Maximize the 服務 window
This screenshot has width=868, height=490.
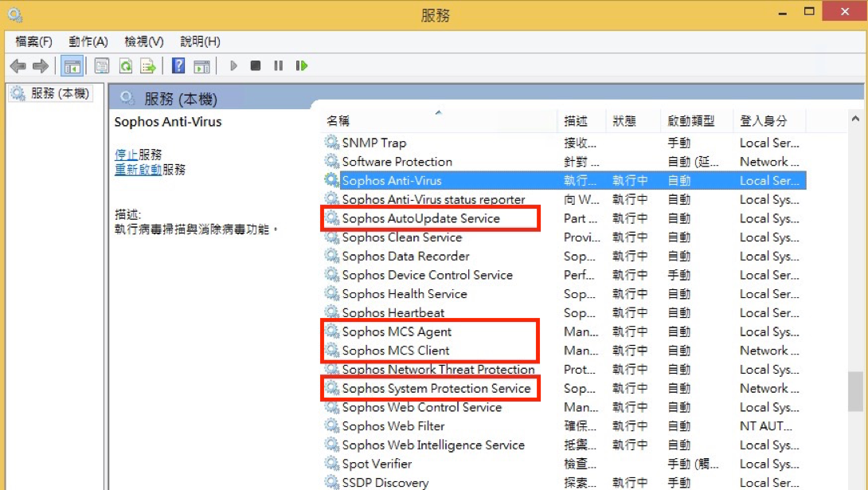click(x=809, y=12)
